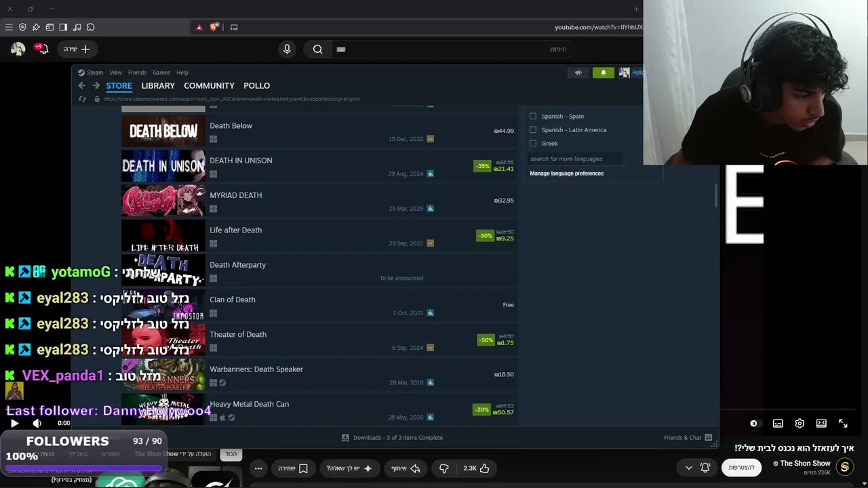Image resolution: width=868 pixels, height=488 pixels.
Task: Open the Help menu in Steam
Action: point(182,73)
